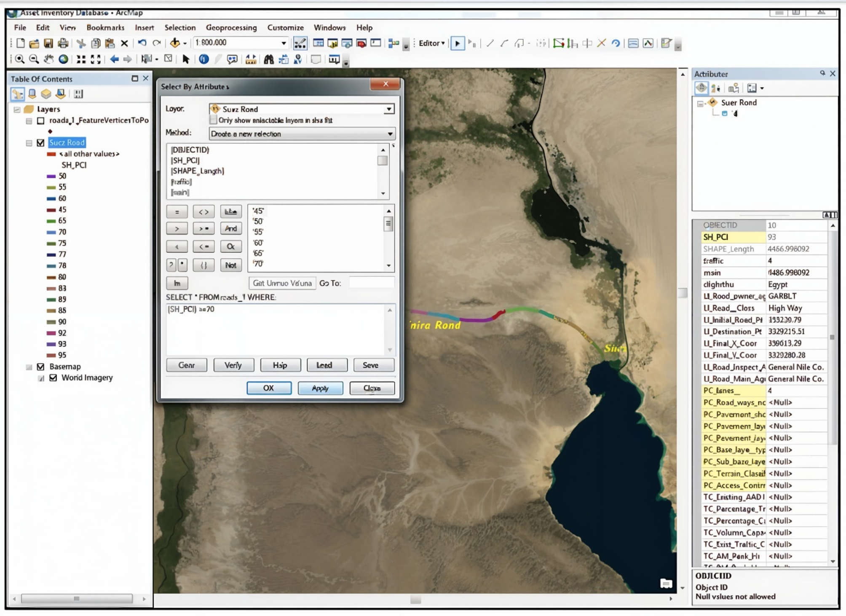Open the Geoprocessing menu
The width and height of the screenshot is (846, 616).
[231, 28]
